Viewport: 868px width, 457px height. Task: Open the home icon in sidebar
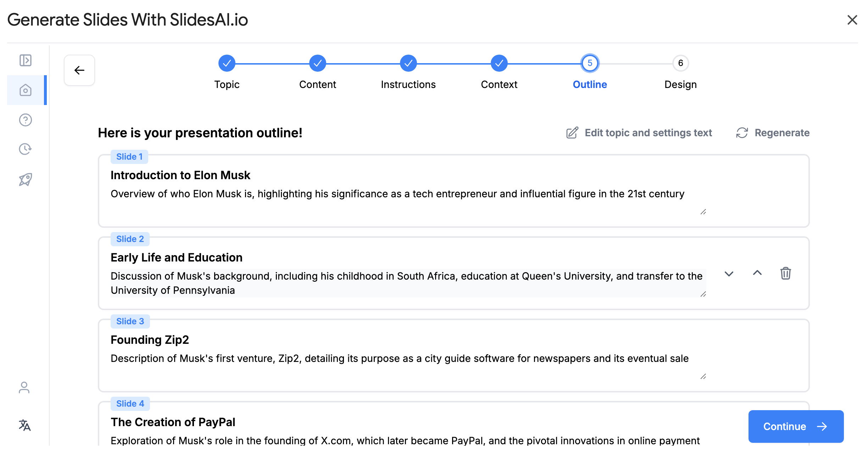[26, 90]
